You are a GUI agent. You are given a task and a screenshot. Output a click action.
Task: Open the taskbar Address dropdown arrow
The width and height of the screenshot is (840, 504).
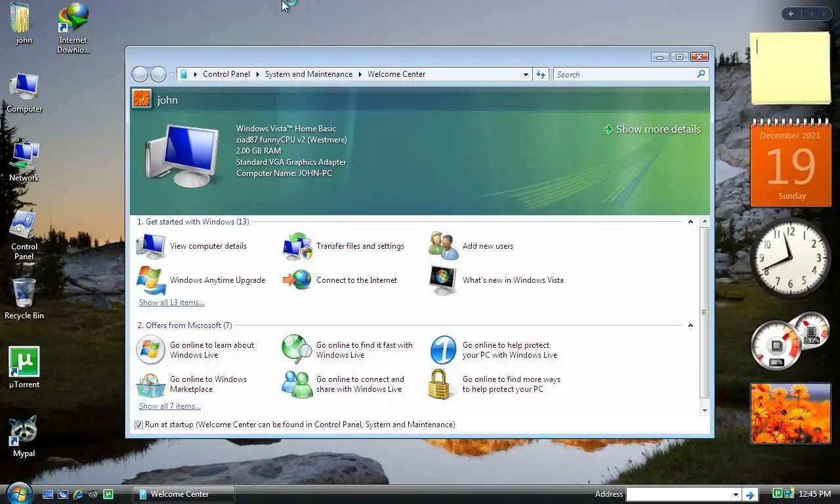coord(735,494)
